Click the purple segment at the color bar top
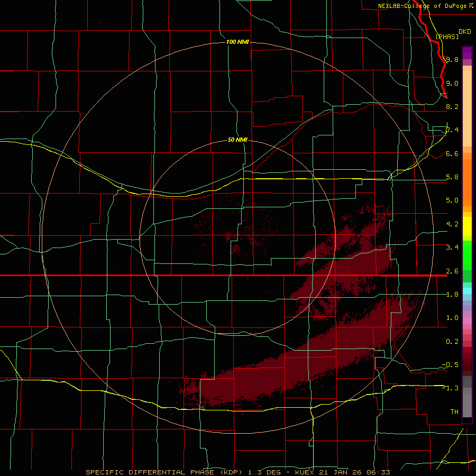 (467, 53)
